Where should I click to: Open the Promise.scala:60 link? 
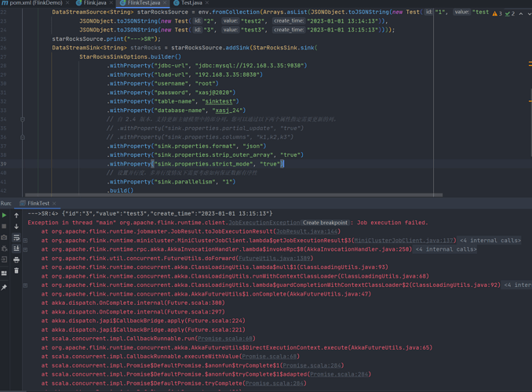225,339
